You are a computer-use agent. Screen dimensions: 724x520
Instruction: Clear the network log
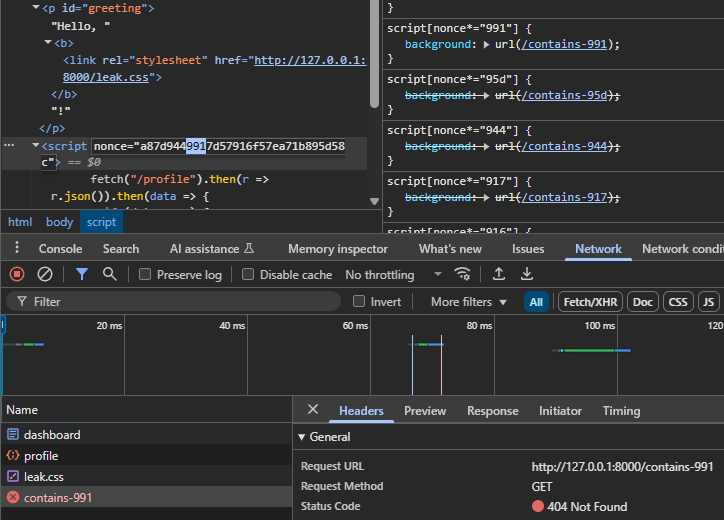[x=45, y=274]
